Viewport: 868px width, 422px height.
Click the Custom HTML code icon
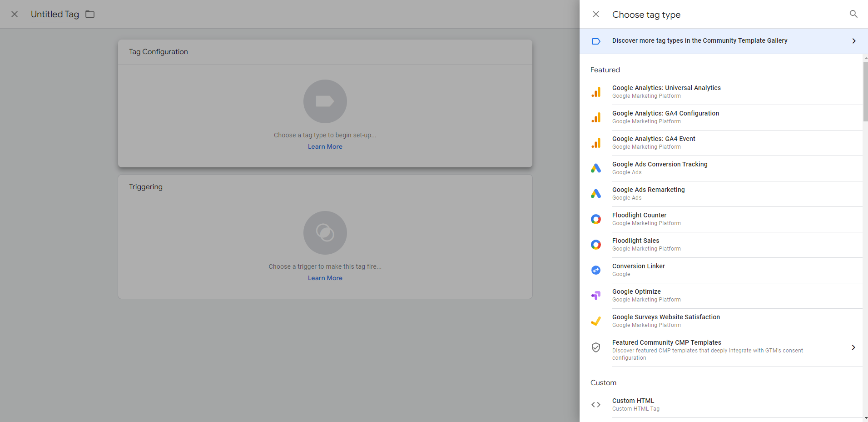pyautogui.click(x=596, y=405)
